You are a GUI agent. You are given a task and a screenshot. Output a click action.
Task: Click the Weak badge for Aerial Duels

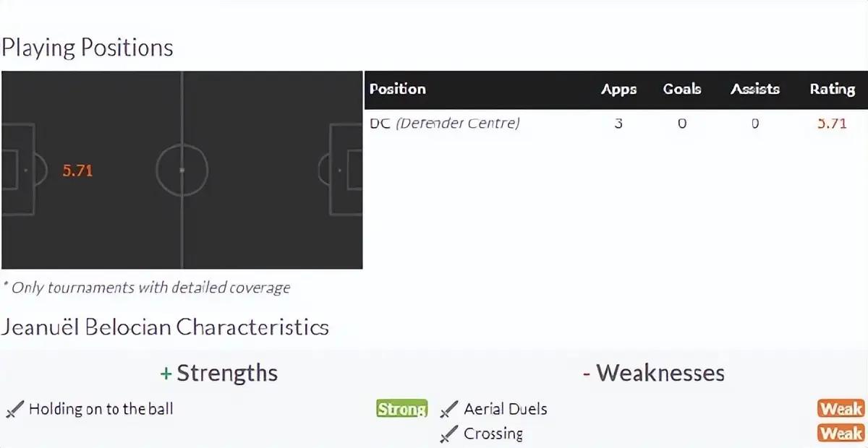[841, 409]
